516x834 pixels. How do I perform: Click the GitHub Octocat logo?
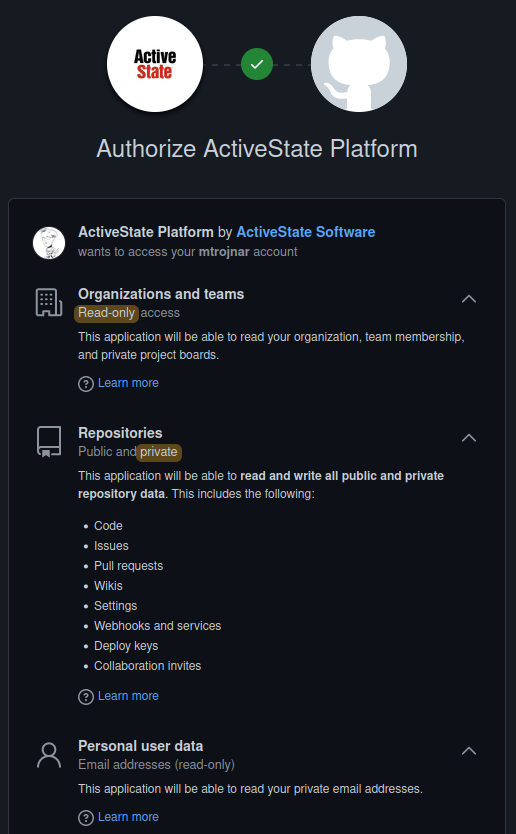pos(359,64)
